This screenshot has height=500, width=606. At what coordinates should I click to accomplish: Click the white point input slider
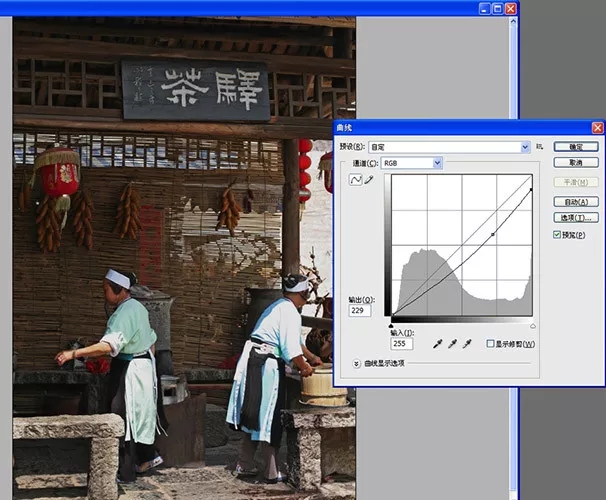(x=532, y=326)
